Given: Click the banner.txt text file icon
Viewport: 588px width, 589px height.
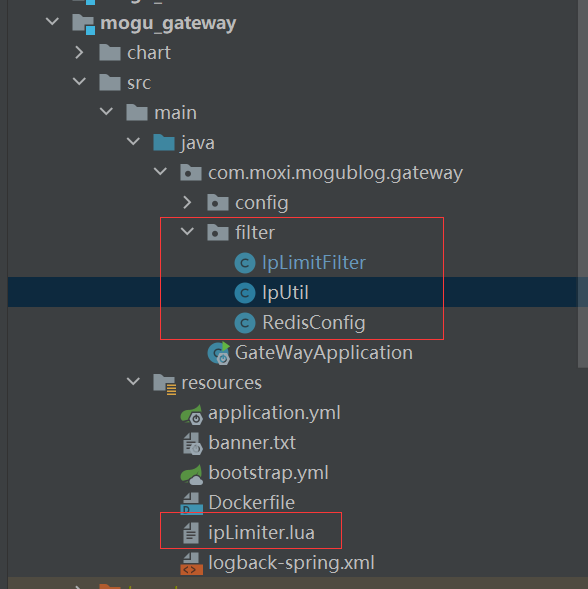Looking at the screenshot, I should coord(192,444).
